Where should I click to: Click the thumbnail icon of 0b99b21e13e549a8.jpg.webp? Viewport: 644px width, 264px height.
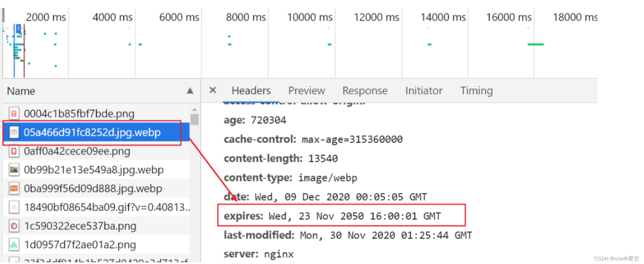click(x=14, y=170)
